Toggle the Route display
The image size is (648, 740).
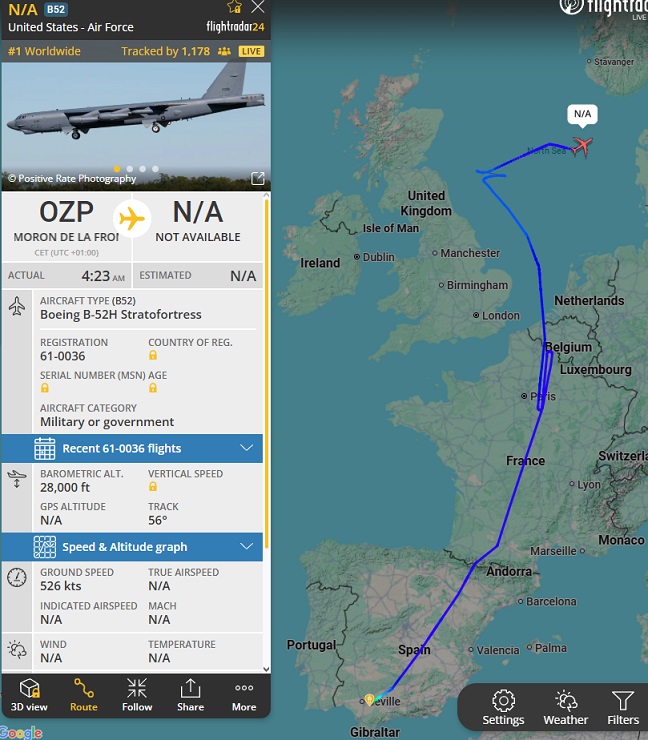pyautogui.click(x=83, y=695)
